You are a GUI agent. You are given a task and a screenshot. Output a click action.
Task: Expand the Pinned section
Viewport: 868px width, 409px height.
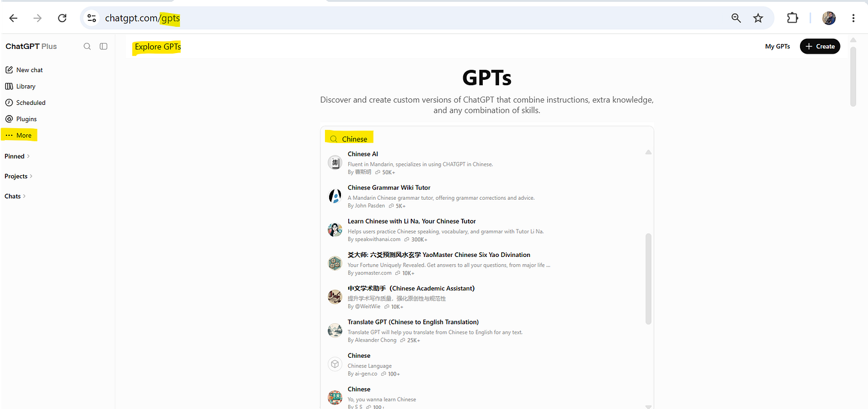(17, 156)
